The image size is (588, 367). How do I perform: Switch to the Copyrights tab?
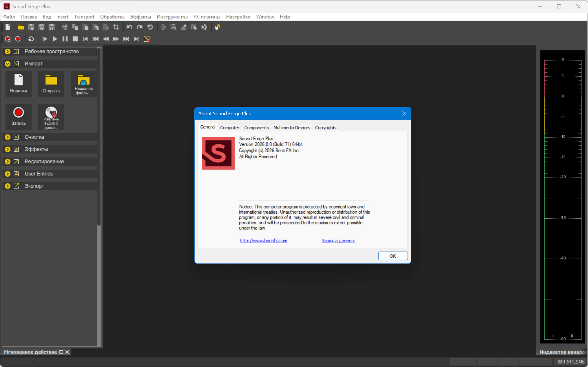click(x=326, y=128)
